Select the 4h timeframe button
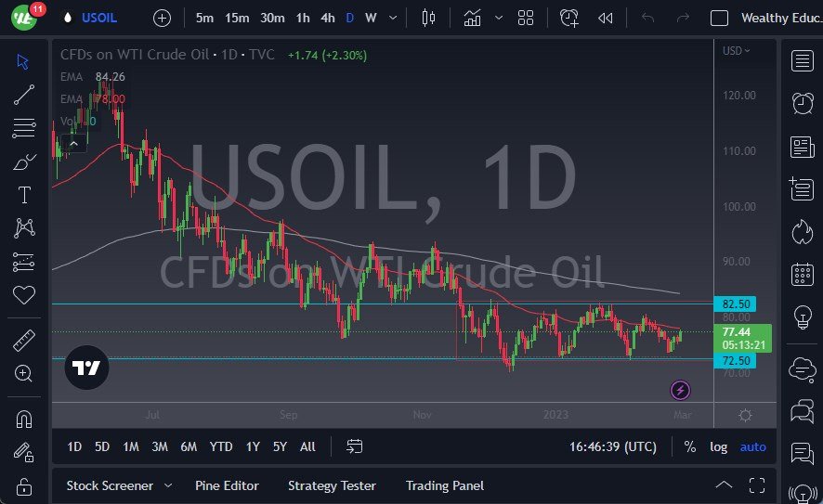Screen dimensions: 823x504 tap(327, 18)
